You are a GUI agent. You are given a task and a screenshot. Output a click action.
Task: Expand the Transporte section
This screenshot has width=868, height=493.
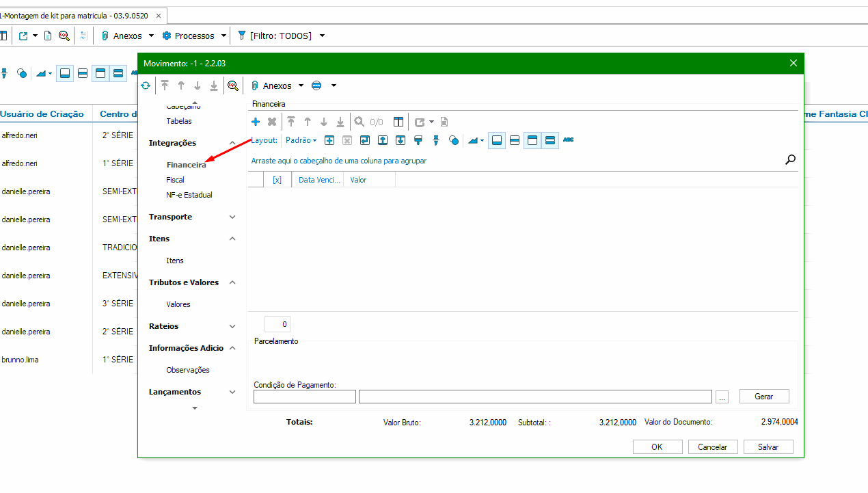(232, 217)
